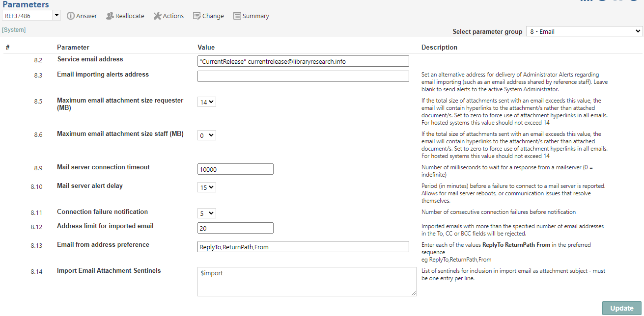Image resolution: width=644 pixels, height=316 pixels.
Task: Click the row number 8.10
Action: [36, 187]
